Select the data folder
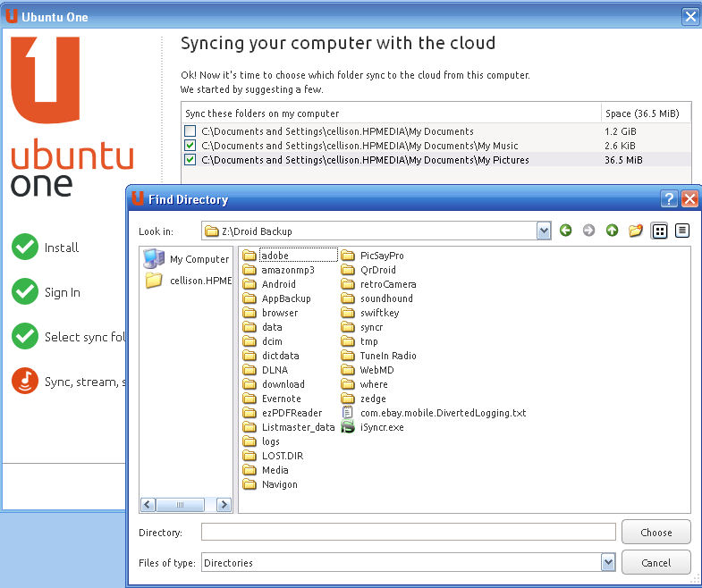The height and width of the screenshot is (588, 702). tap(262, 327)
